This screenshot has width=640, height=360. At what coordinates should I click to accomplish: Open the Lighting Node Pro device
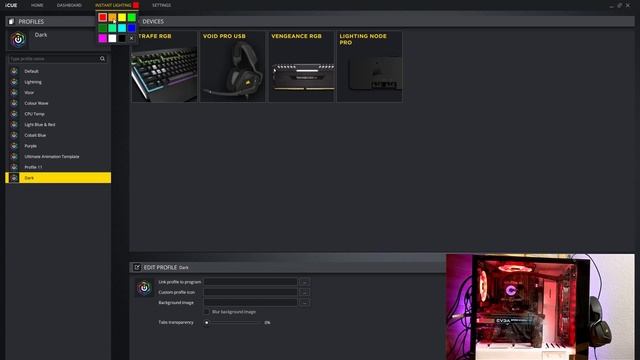click(369, 67)
